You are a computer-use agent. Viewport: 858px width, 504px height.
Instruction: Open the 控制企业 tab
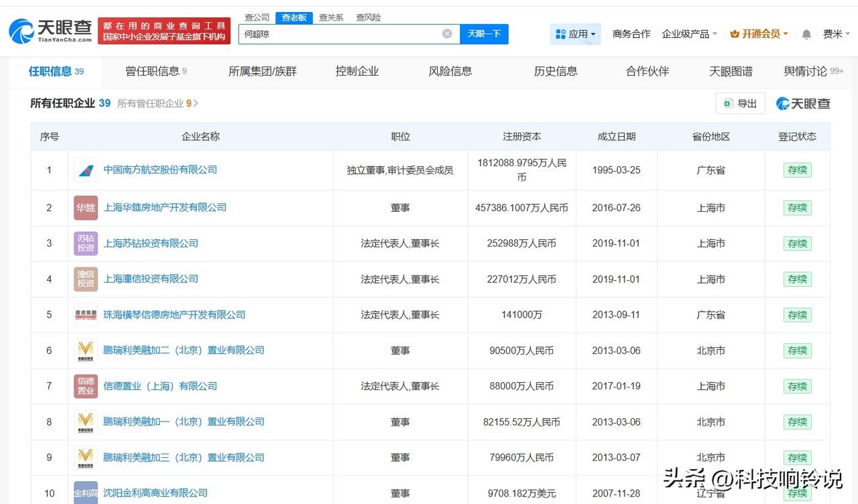pyautogui.click(x=357, y=71)
